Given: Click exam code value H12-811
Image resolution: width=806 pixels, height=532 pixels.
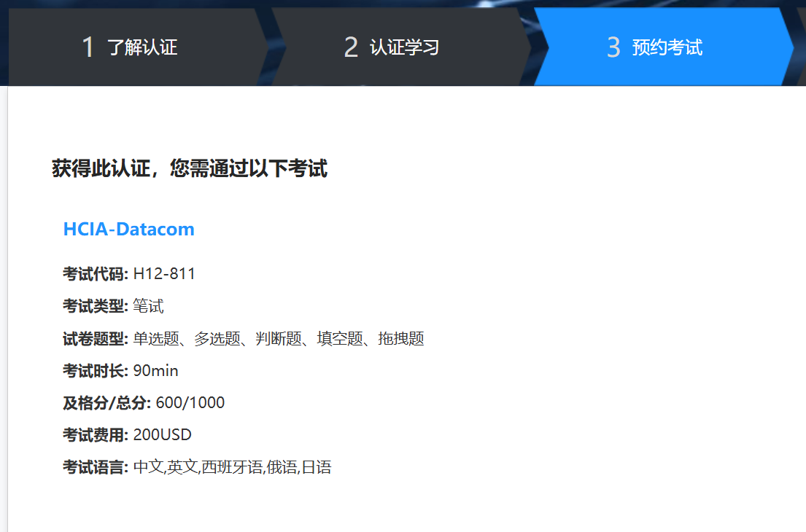Looking at the screenshot, I should (164, 274).
